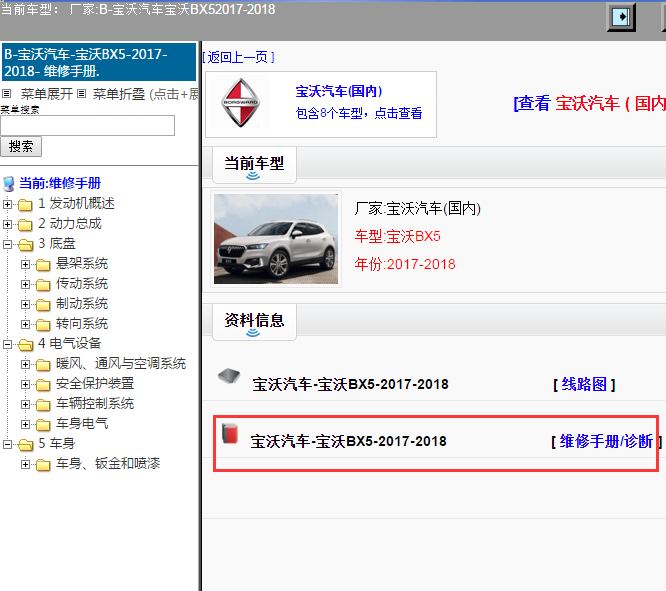Image resolution: width=666 pixels, height=591 pixels.
Task: Expand the 转向系统 subfolder
Action: tap(25, 324)
